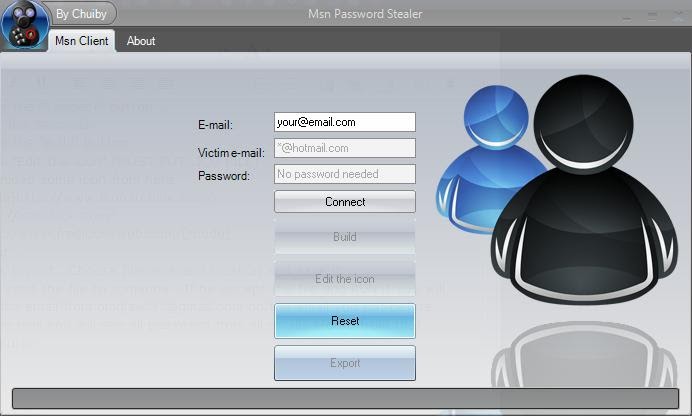692x416 pixels.
Task: Click the Connect button
Action: pyautogui.click(x=345, y=202)
